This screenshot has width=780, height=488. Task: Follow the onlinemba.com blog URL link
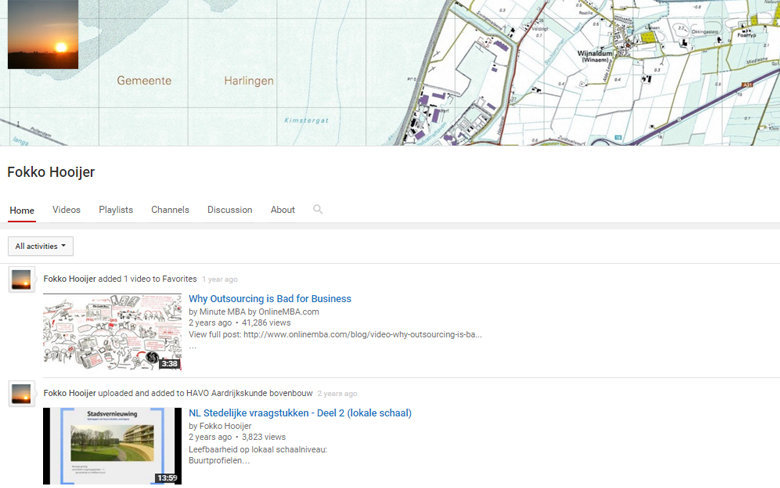(362, 334)
